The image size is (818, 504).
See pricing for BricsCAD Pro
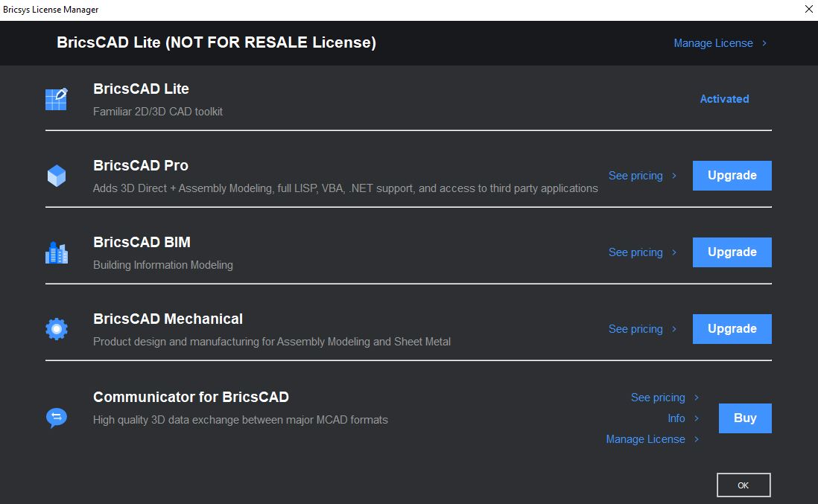click(635, 176)
